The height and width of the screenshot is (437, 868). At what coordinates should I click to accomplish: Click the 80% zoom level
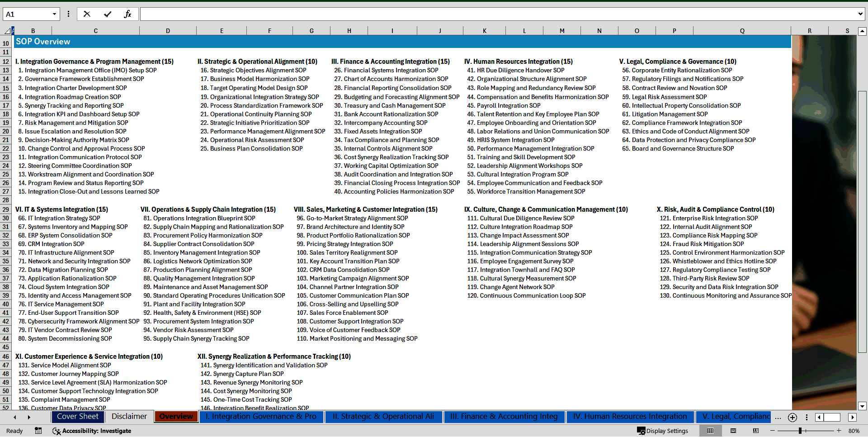pyautogui.click(x=854, y=431)
